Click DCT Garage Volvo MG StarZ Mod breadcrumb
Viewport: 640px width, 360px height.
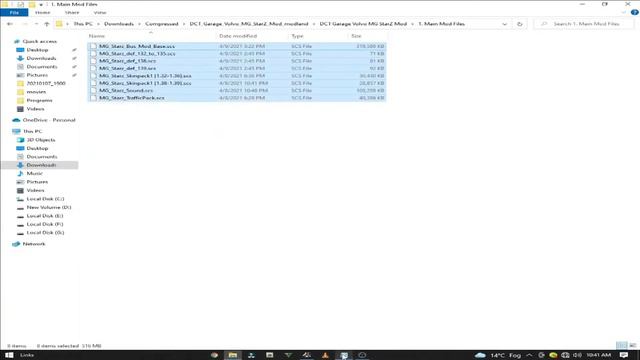[363, 24]
